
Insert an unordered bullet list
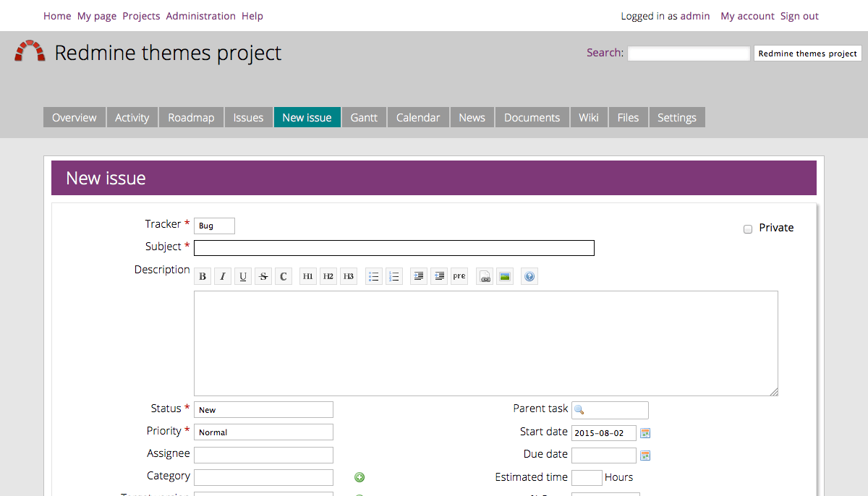point(374,276)
